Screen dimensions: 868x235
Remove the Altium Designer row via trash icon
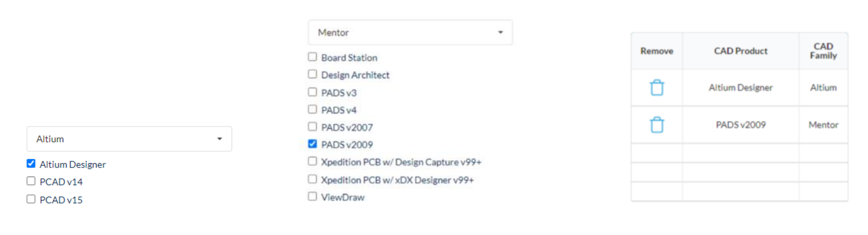pyautogui.click(x=657, y=88)
